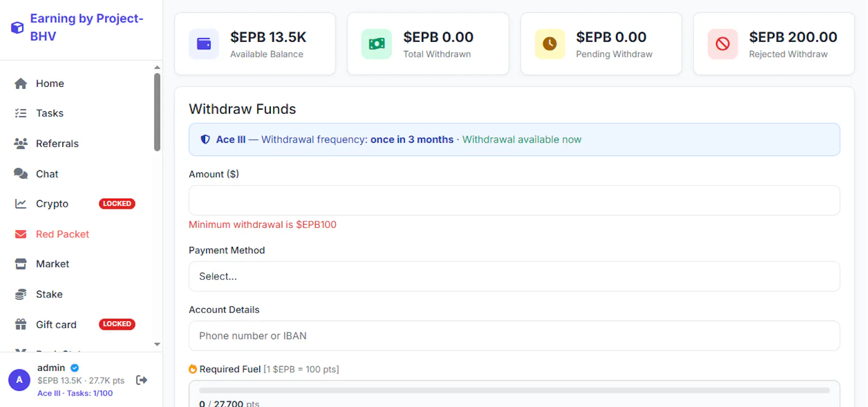Click the Tasks checklist icon
Image resolution: width=868 pixels, height=407 pixels.
coord(21,113)
